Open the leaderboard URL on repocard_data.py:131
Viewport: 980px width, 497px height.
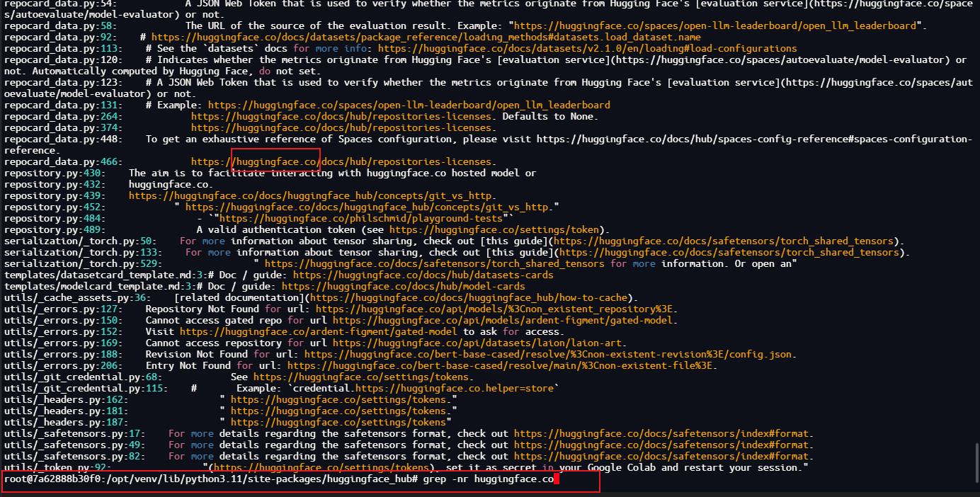tap(409, 105)
